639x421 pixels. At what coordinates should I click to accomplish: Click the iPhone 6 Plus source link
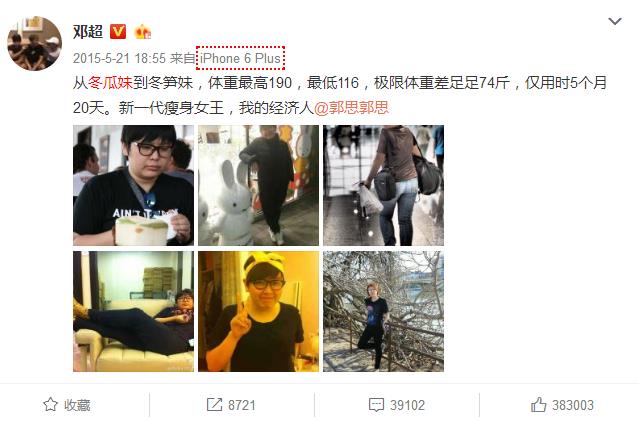coord(240,58)
